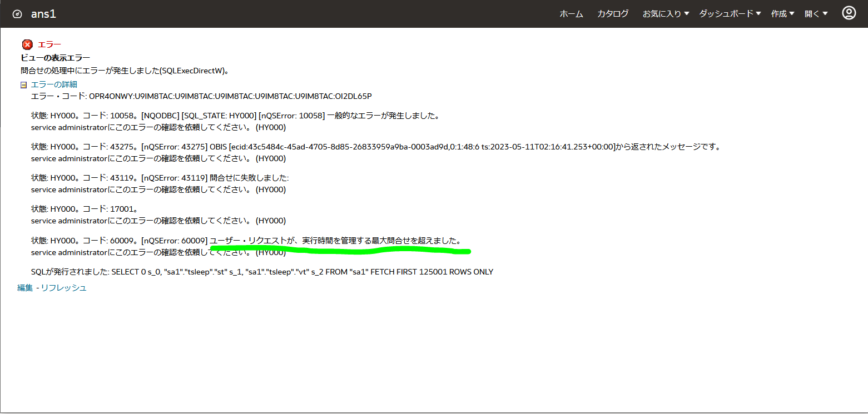Click the リフレッシュ link
This screenshot has width=868, height=414.
click(x=63, y=287)
